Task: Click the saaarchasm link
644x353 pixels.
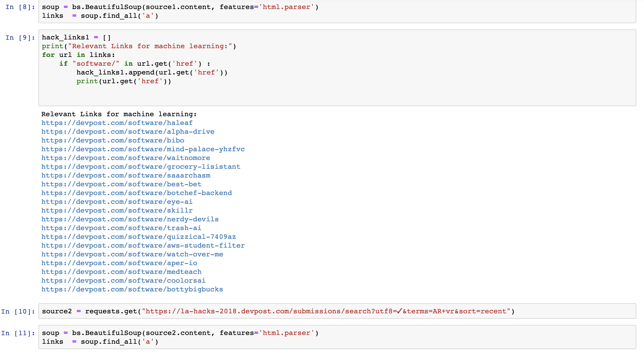Action: click(x=126, y=175)
